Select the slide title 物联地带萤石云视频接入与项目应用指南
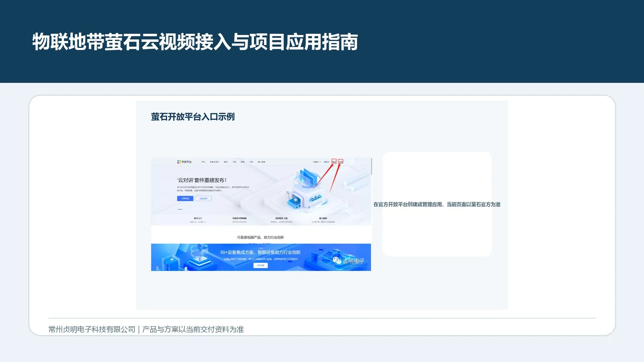This screenshot has height=362, width=644. [x=195, y=42]
